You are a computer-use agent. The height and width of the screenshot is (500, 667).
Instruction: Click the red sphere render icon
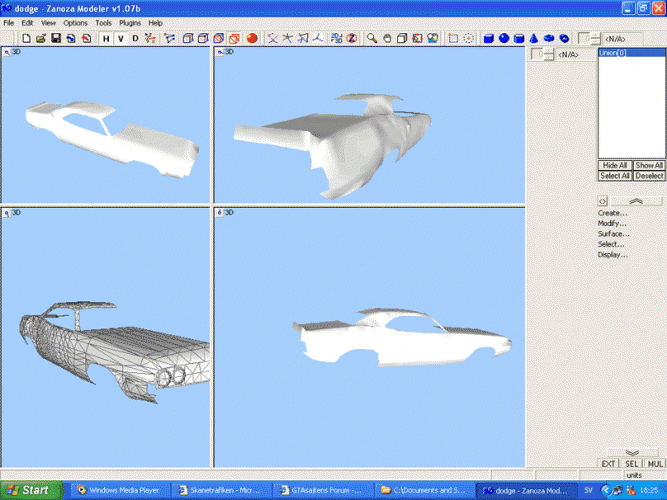click(x=252, y=38)
